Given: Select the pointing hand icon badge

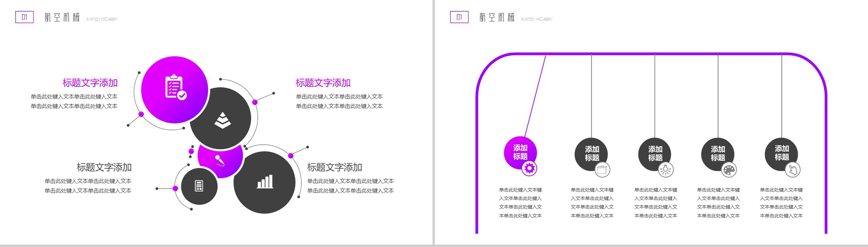Looking at the screenshot, I should tap(793, 170).
